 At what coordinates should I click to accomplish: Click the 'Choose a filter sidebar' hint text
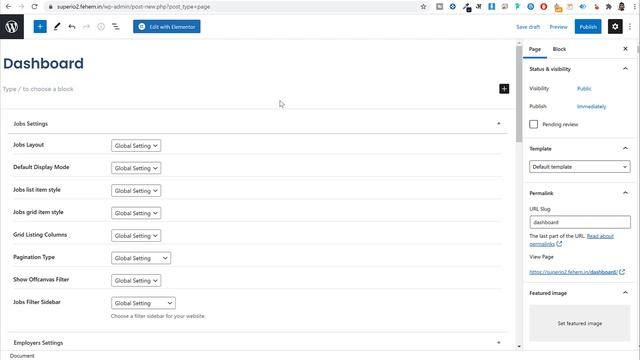point(158,316)
